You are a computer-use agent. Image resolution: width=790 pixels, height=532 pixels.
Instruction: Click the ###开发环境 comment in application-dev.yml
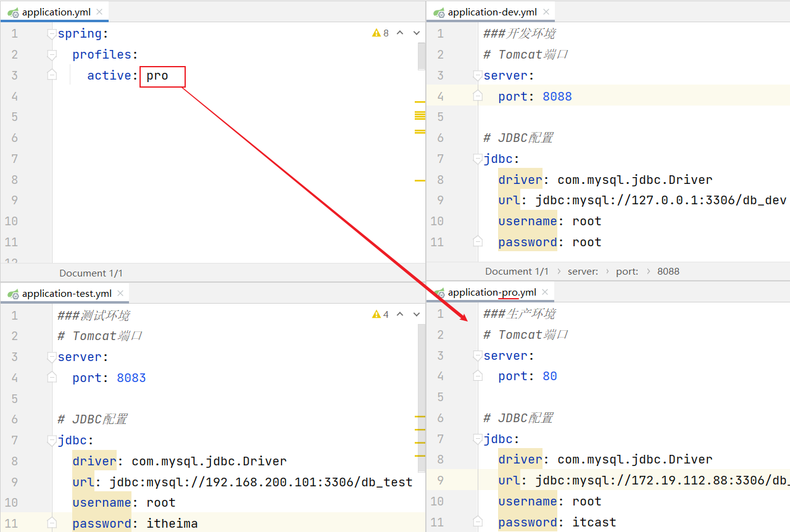coord(520,33)
